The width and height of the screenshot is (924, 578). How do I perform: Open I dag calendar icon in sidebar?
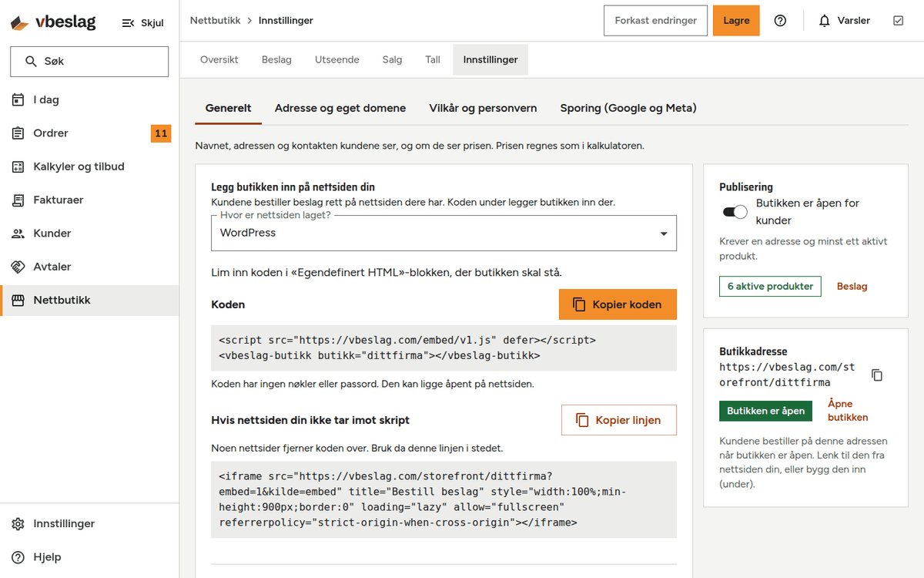tap(18, 99)
